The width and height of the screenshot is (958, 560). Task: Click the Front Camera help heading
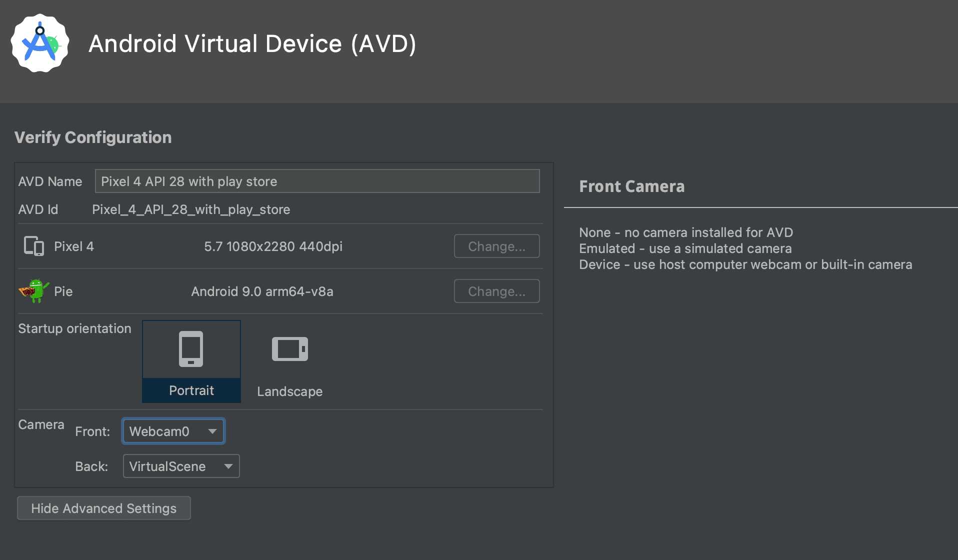pyautogui.click(x=631, y=186)
